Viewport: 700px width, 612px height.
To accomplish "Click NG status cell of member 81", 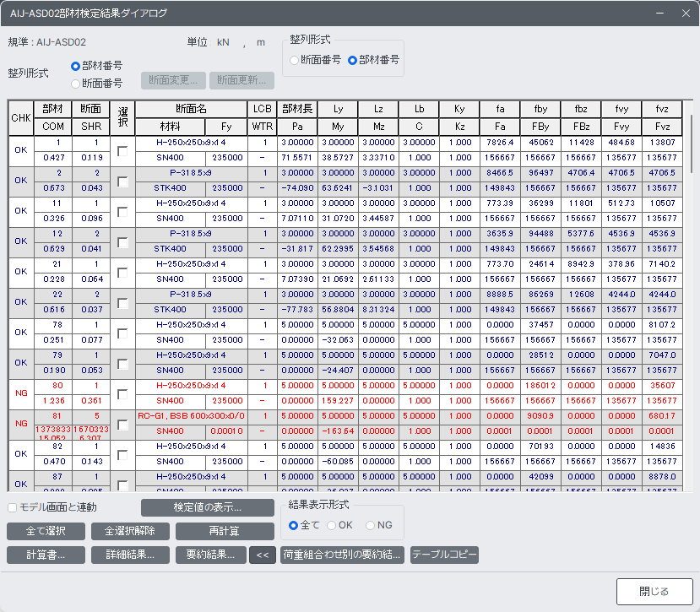I will [21, 424].
